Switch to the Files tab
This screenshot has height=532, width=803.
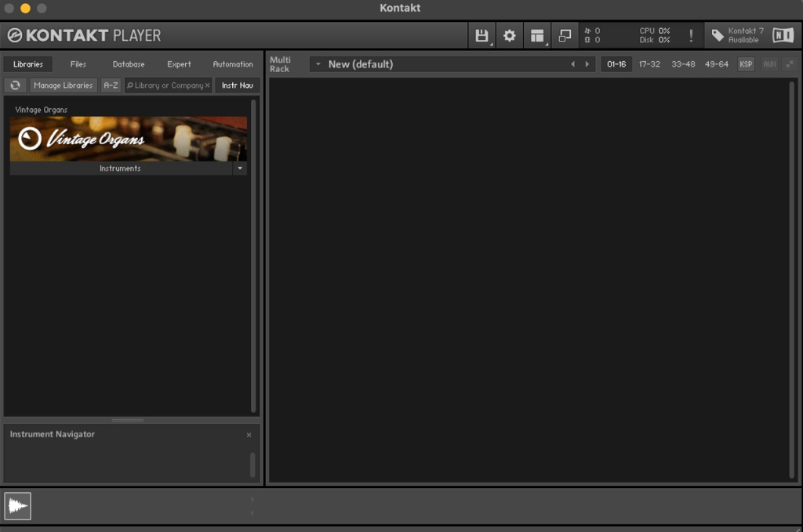[x=78, y=64]
